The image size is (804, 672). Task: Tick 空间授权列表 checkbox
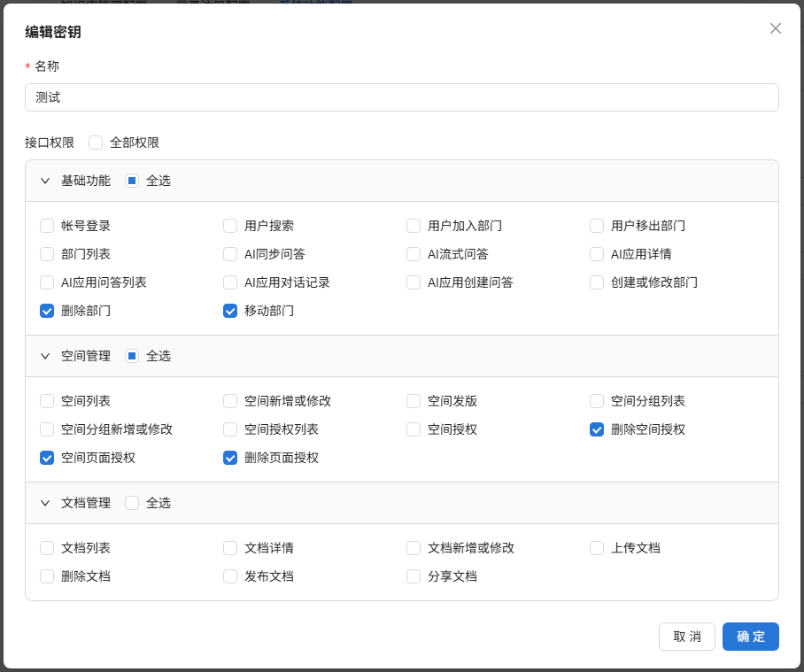[x=229, y=429]
